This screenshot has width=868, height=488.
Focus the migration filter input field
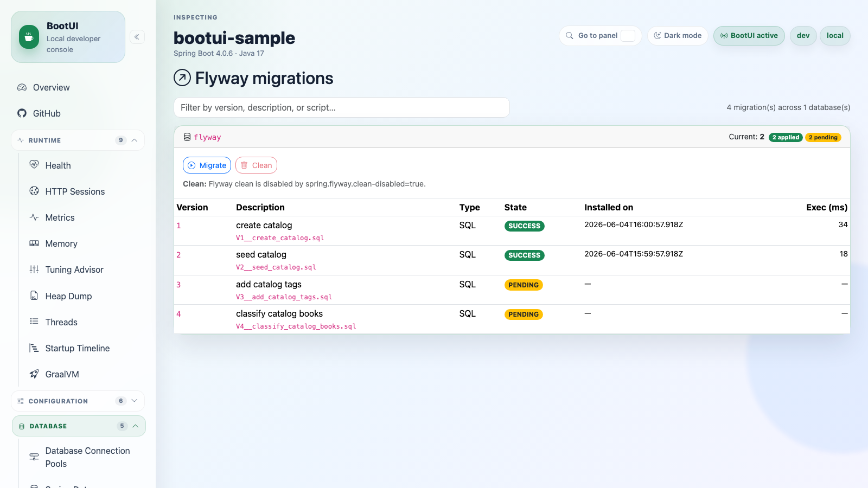(342, 107)
